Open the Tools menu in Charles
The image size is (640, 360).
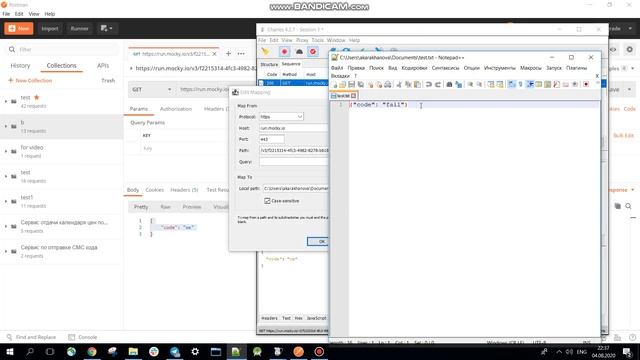click(x=318, y=40)
